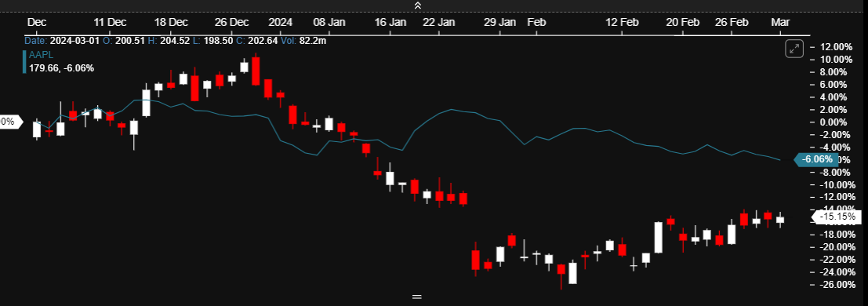Click the lowest white candle in early February

coord(573,273)
